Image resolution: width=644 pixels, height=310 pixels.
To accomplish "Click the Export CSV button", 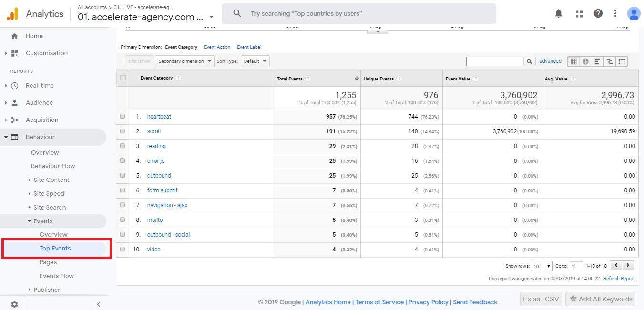I will tap(541, 299).
